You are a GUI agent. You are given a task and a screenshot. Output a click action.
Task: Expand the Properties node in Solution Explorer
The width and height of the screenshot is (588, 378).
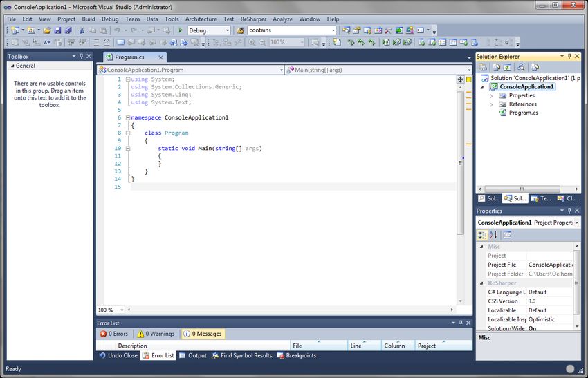(x=491, y=96)
